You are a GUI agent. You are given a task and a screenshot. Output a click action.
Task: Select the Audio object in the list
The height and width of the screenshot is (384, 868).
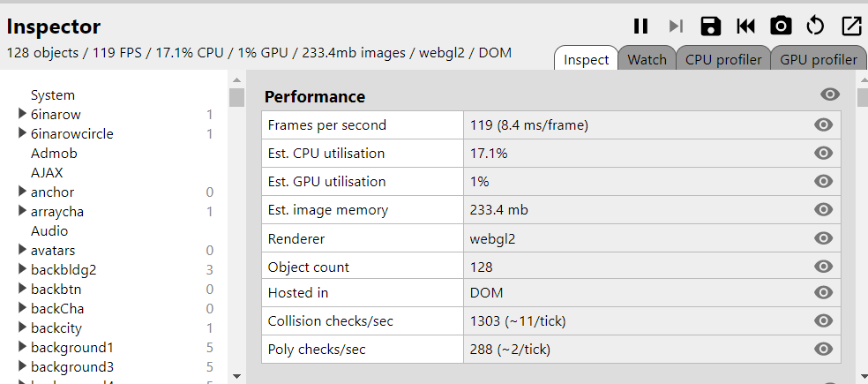pos(49,231)
